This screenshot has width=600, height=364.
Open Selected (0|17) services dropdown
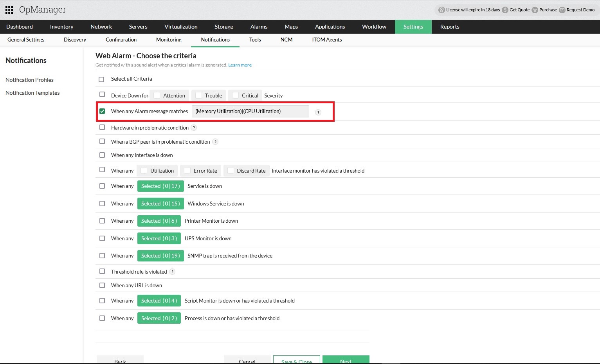160,186
